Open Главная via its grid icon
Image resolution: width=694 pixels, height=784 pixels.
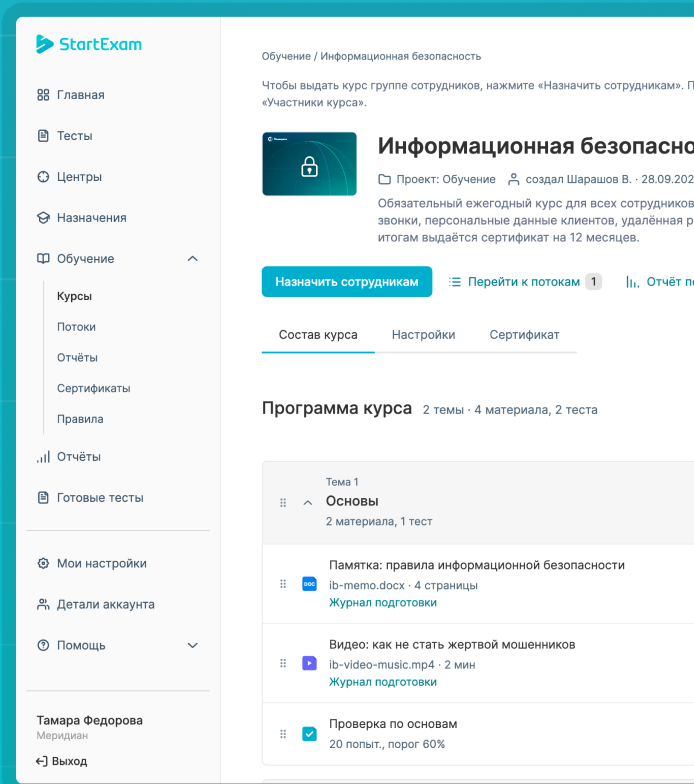coord(44,95)
